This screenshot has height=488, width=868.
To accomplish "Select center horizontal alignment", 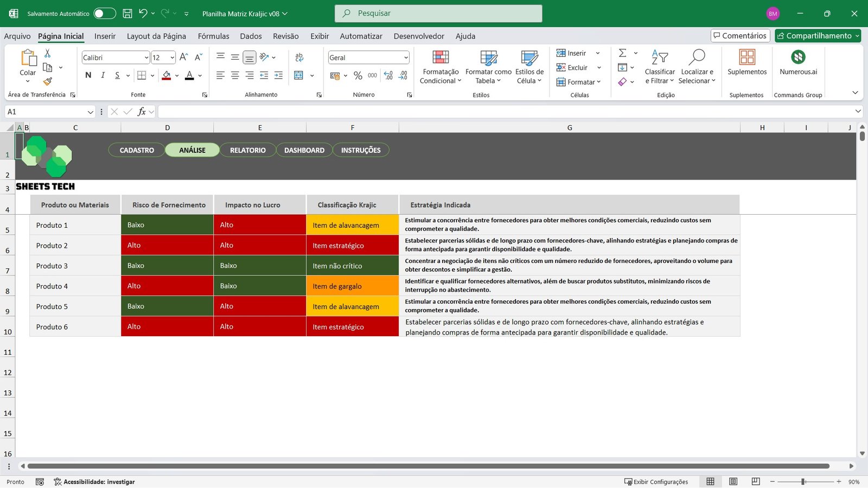I will click(x=235, y=75).
